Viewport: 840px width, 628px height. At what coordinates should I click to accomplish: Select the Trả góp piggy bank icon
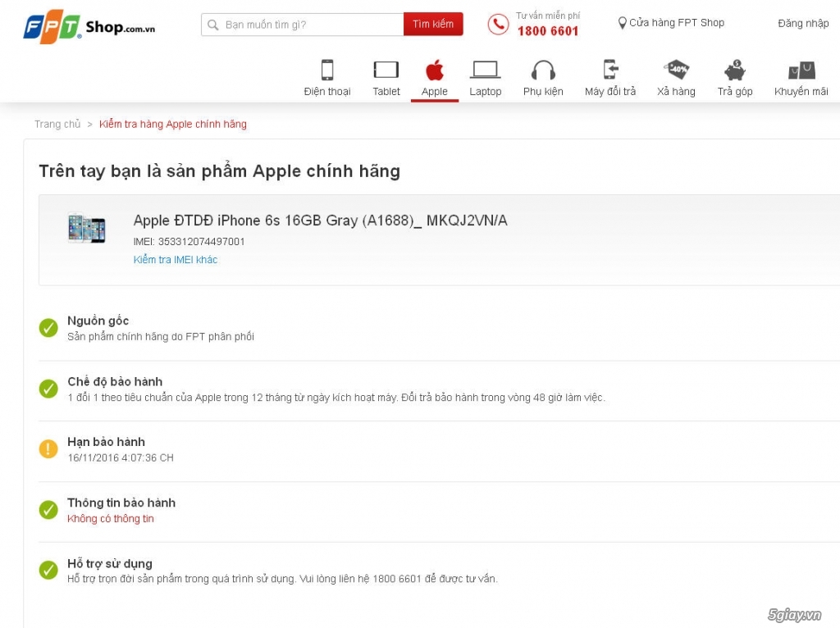pyautogui.click(x=734, y=70)
